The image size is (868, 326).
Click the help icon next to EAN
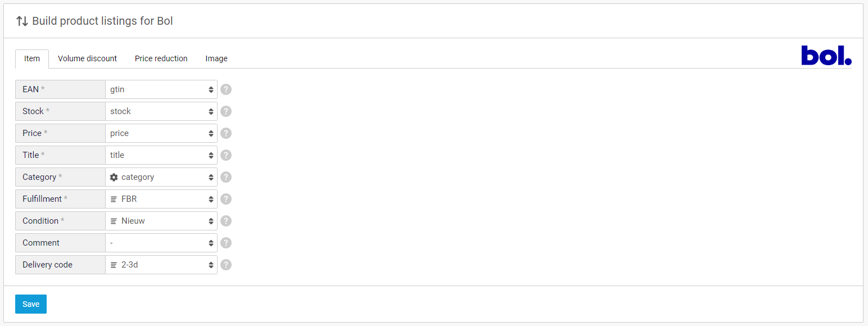[x=226, y=89]
